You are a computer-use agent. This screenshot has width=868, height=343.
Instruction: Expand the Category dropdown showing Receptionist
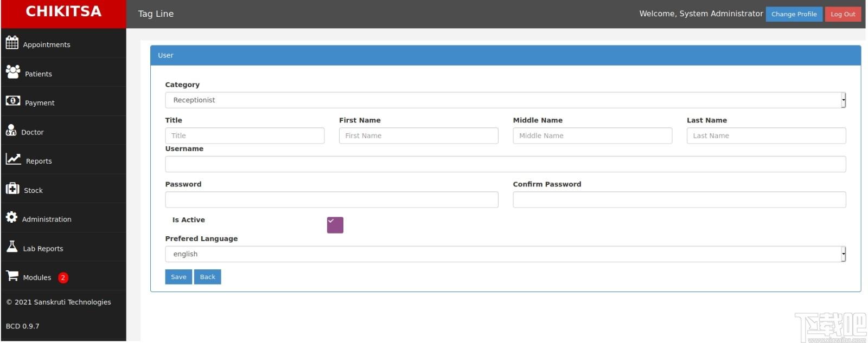tap(505, 100)
